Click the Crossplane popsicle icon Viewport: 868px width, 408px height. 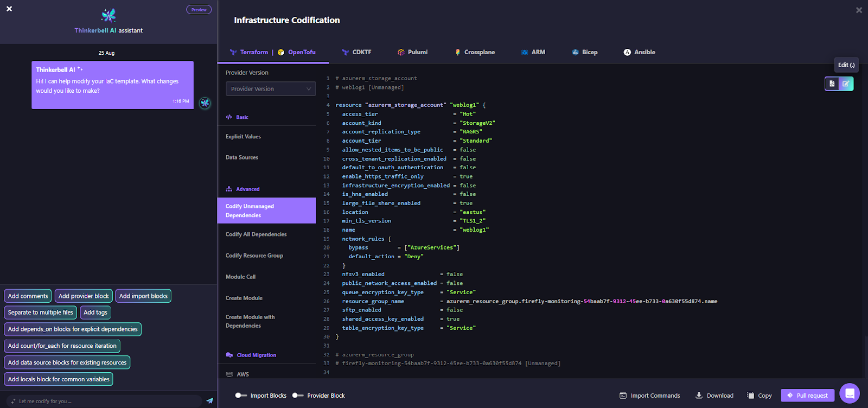click(x=458, y=52)
